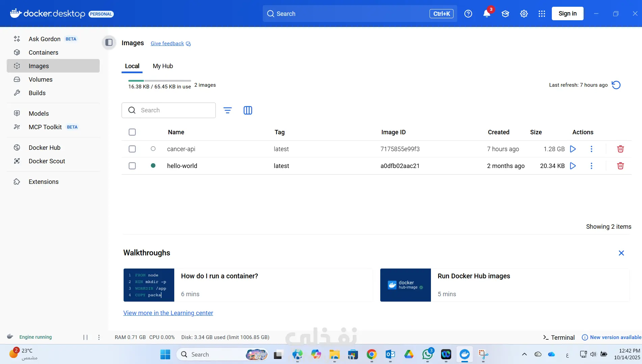The width and height of the screenshot is (642, 364).
Task: Sort the table by Created column
Action: tap(498, 132)
